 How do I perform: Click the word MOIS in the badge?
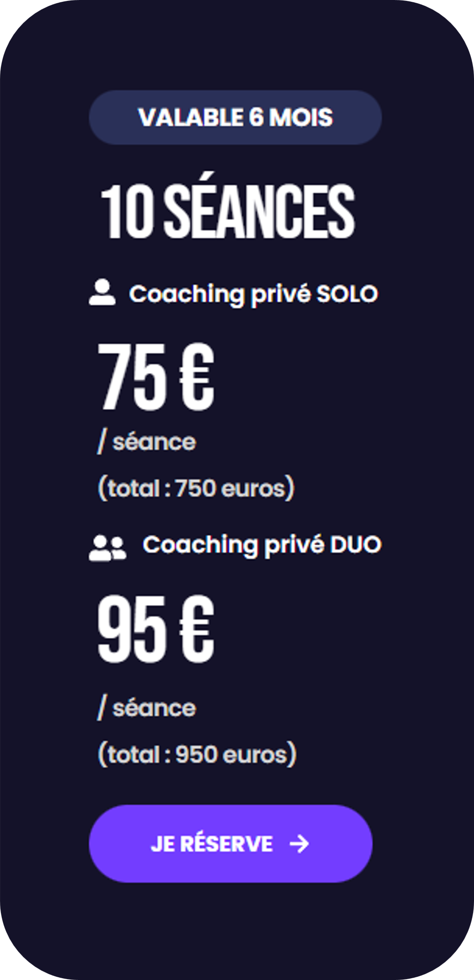pyautogui.click(x=301, y=117)
